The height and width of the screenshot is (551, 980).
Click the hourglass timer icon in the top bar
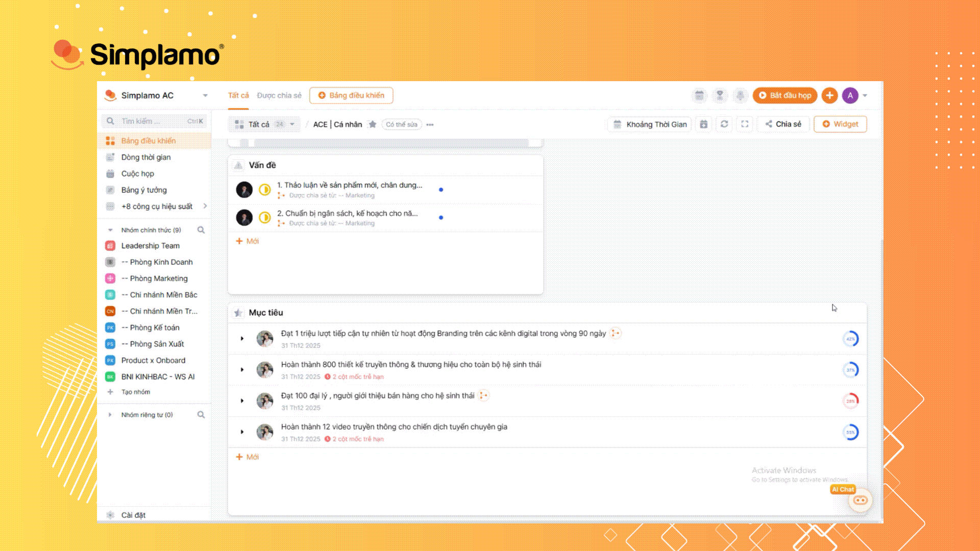point(720,95)
